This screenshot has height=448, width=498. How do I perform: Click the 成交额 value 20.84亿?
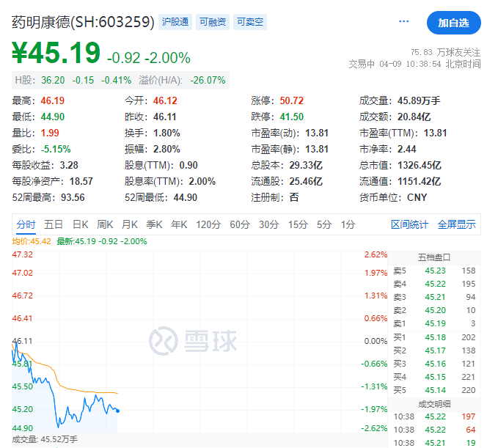[414, 117]
